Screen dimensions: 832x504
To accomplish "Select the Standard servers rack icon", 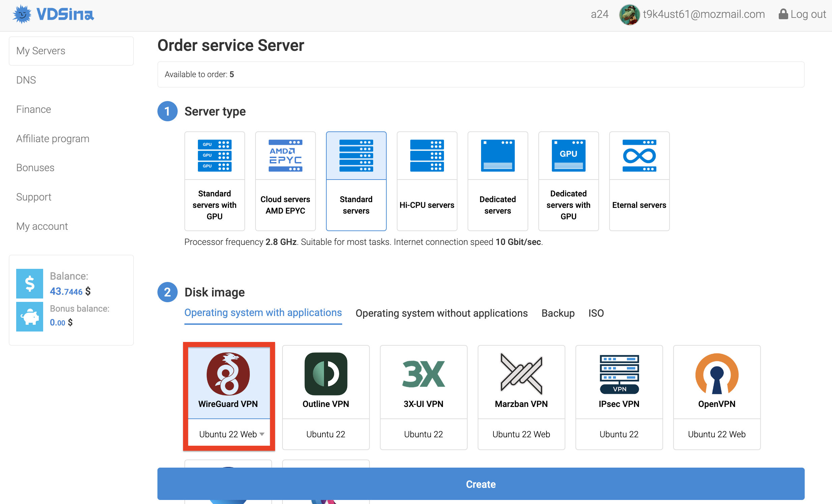I will [356, 156].
